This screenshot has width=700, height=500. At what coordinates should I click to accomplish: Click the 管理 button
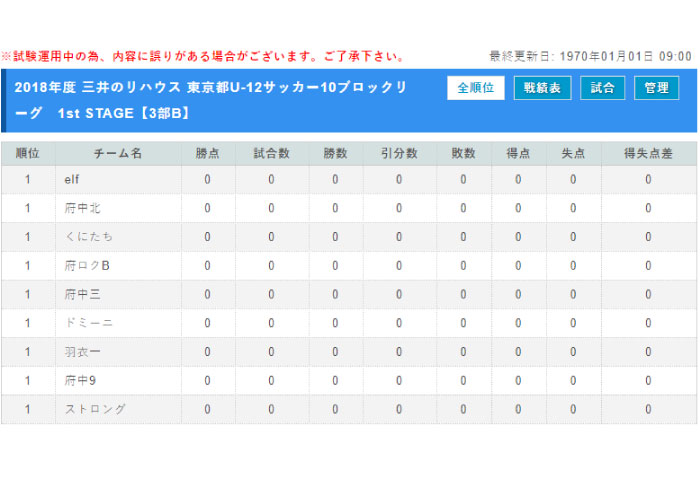tap(656, 88)
